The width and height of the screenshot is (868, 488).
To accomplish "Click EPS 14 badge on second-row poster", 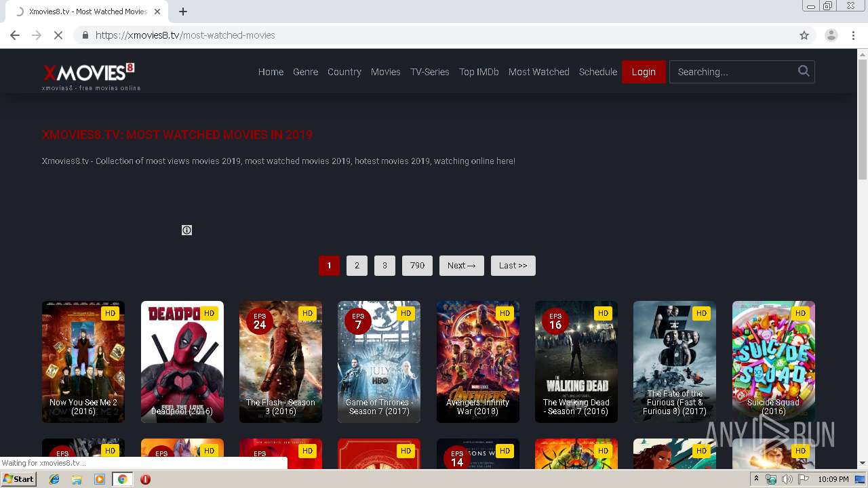I will pos(457,458).
